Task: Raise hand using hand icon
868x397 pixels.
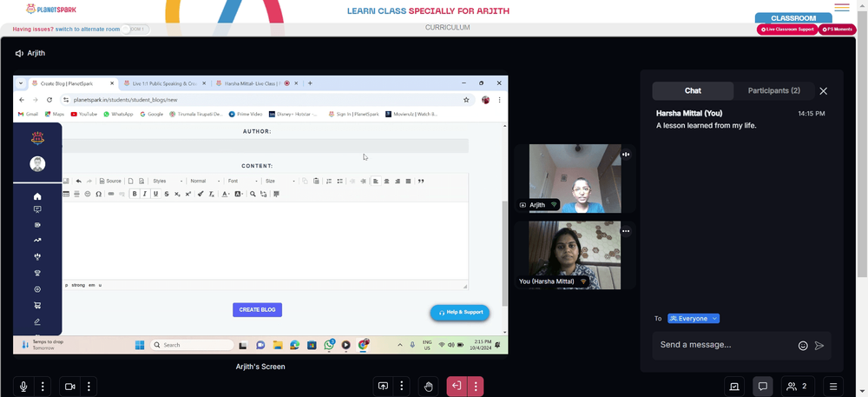Action: pyautogui.click(x=428, y=387)
